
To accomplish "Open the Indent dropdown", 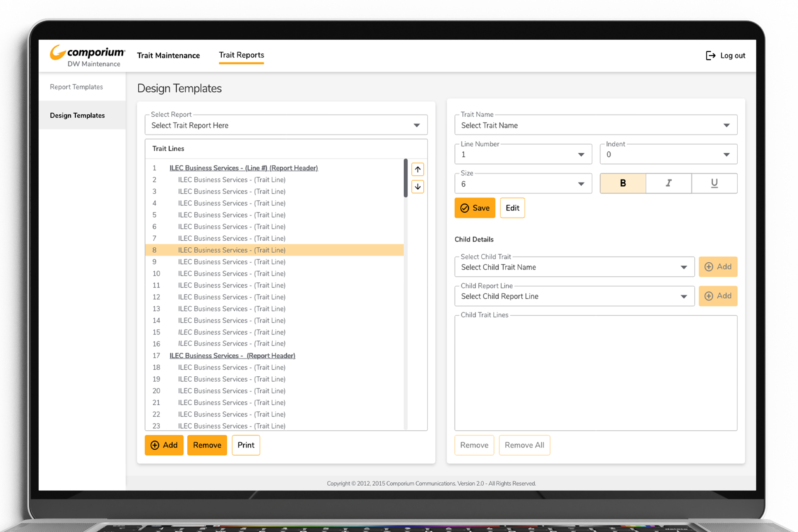I will pos(668,155).
